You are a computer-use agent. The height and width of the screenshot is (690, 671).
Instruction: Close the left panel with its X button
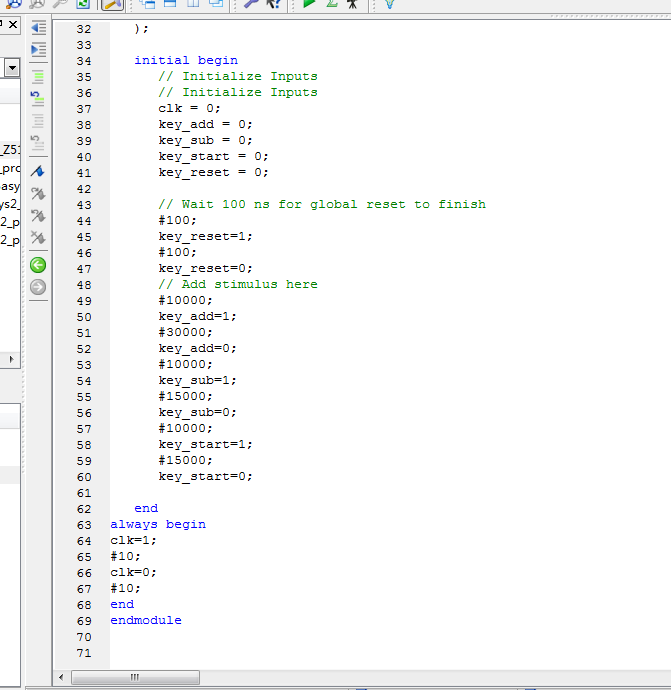click(13, 24)
